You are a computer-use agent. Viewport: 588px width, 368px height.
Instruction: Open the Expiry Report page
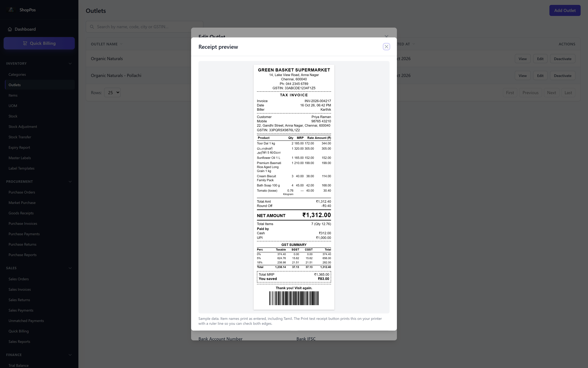click(x=40, y=148)
